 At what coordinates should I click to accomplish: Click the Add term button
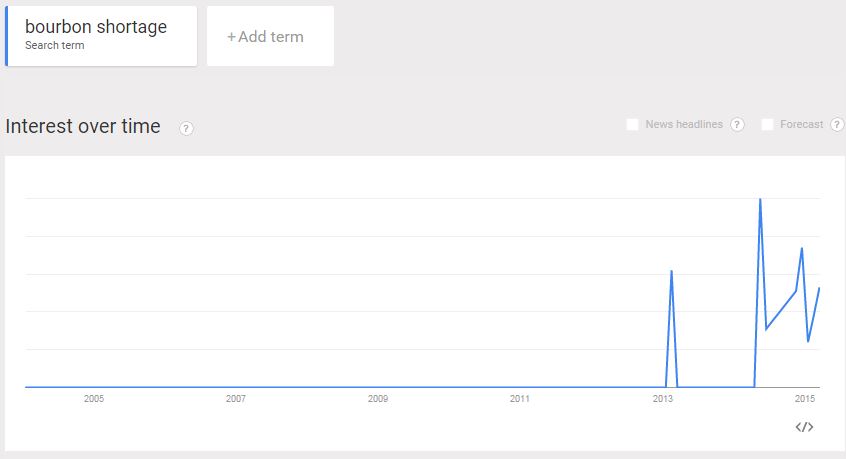click(x=270, y=36)
